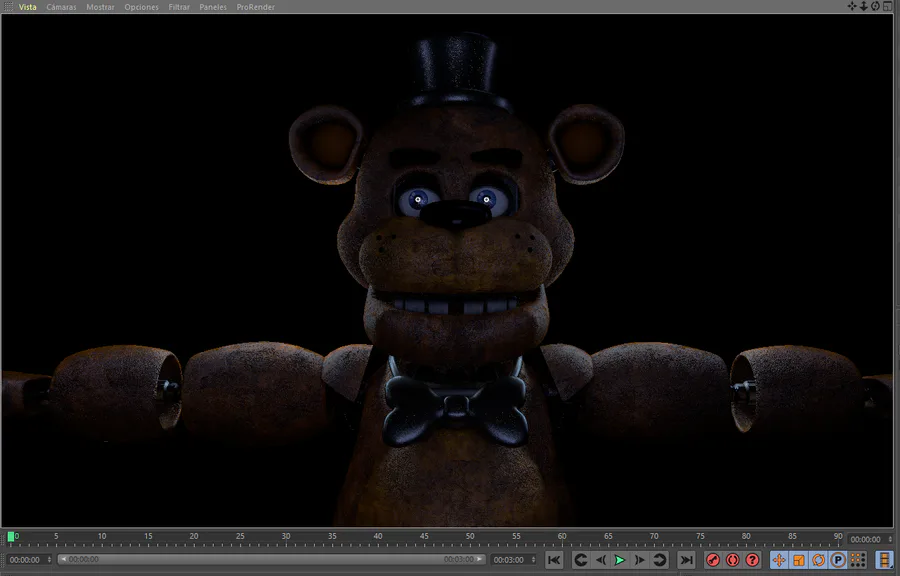Go to the previous keyframe
900x576 pixels.
pyautogui.click(x=580, y=560)
